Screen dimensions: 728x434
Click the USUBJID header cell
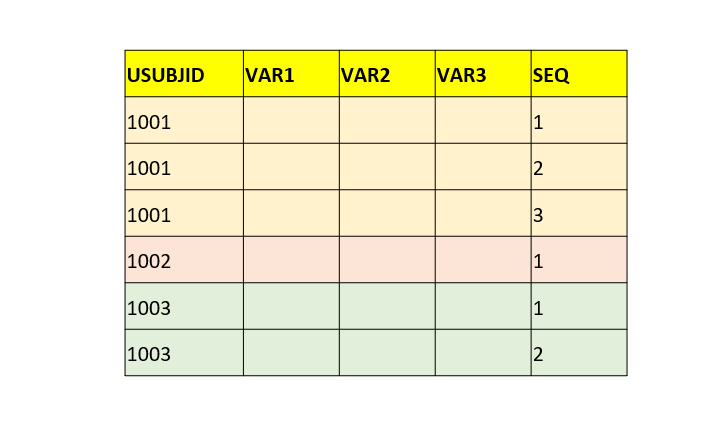[184, 74]
